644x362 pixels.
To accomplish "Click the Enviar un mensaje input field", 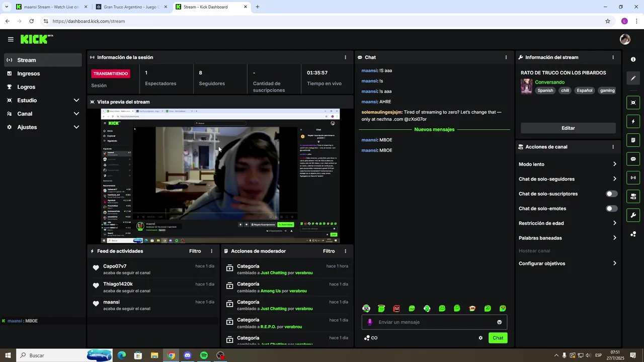I will (x=434, y=322).
